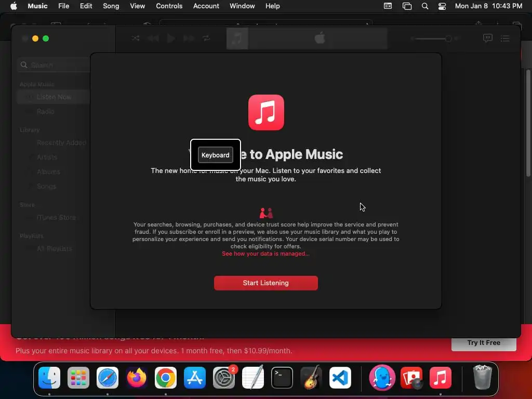Toggle repeat in Music toolbar

click(206, 38)
